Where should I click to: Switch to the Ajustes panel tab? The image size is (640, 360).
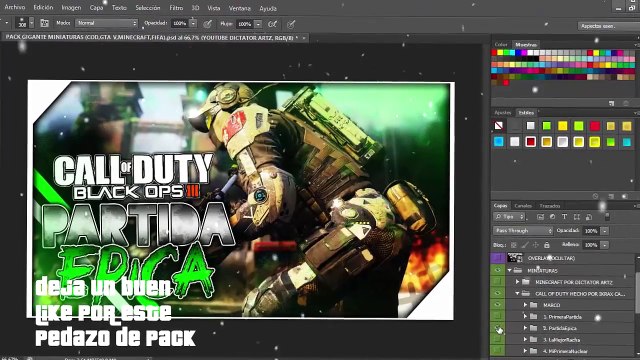tap(502, 113)
